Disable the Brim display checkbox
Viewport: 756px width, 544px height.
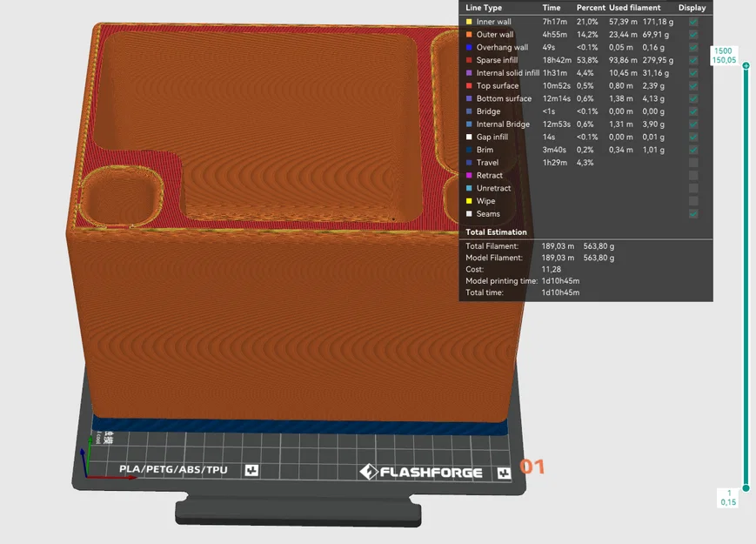pyautogui.click(x=692, y=150)
